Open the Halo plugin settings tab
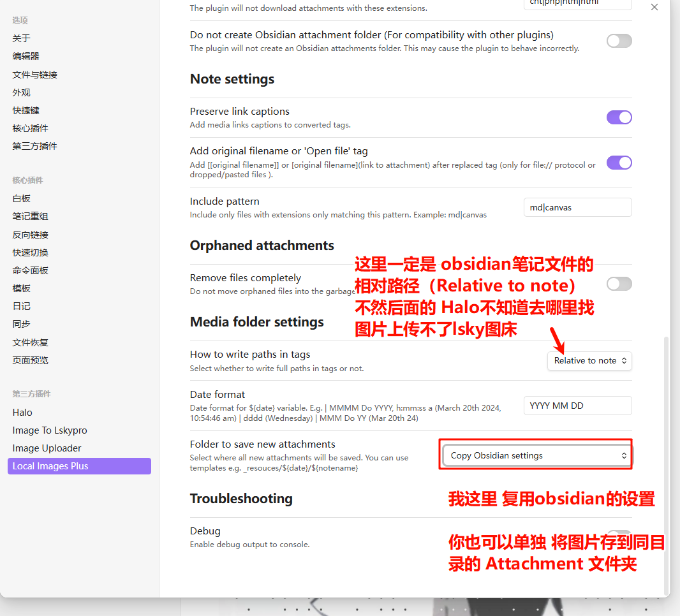The height and width of the screenshot is (616, 680). [22, 413]
